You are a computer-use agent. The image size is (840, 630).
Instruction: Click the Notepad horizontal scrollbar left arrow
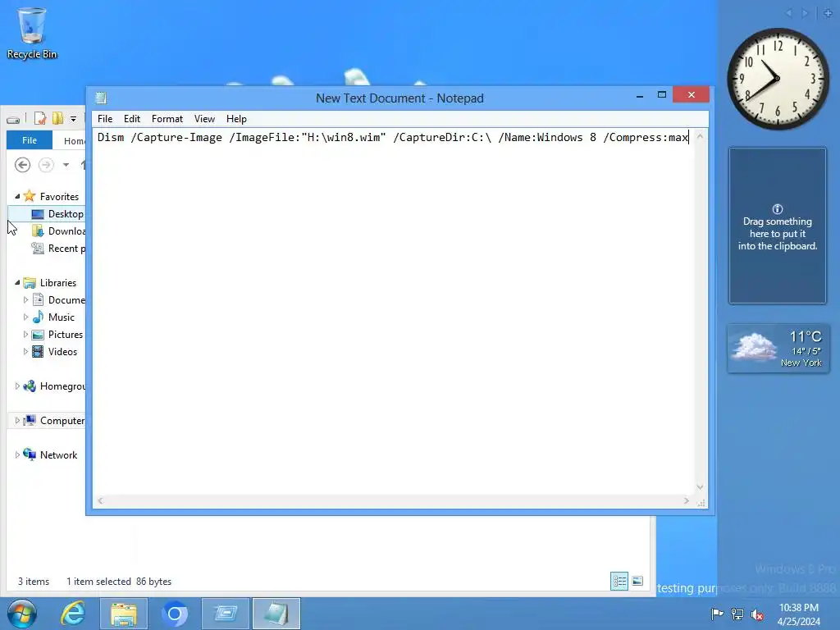100,501
